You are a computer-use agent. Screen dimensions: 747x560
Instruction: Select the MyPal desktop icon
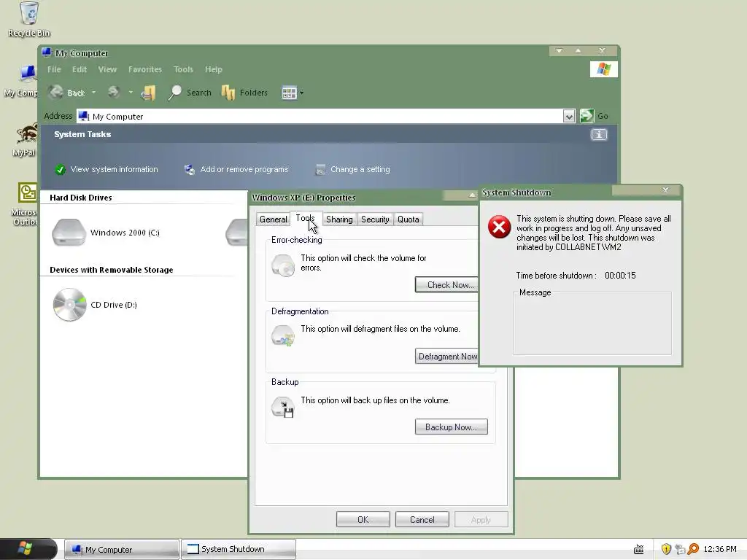24,139
